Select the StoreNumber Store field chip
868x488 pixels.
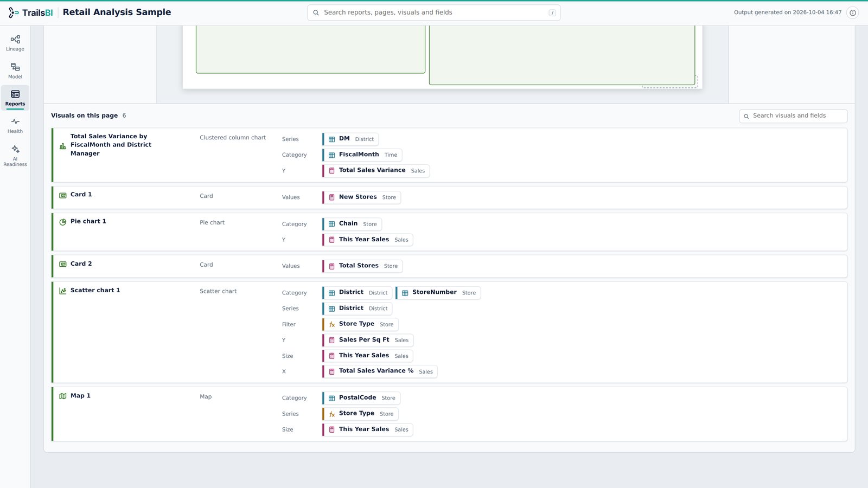[x=438, y=293]
